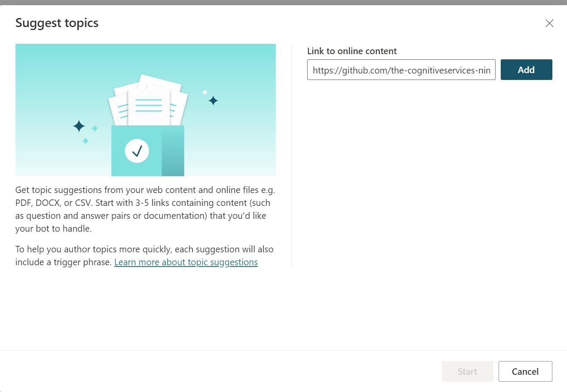The image size is (567, 392).
Task: Click the teal sparkle right of large star
Action: point(95,128)
